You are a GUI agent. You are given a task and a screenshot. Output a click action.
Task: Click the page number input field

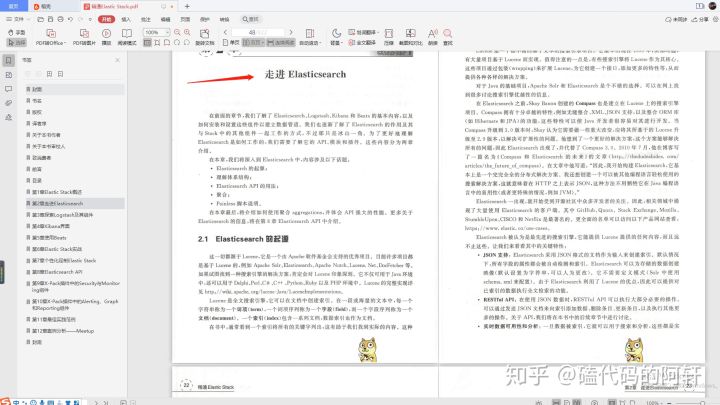coord(258,32)
